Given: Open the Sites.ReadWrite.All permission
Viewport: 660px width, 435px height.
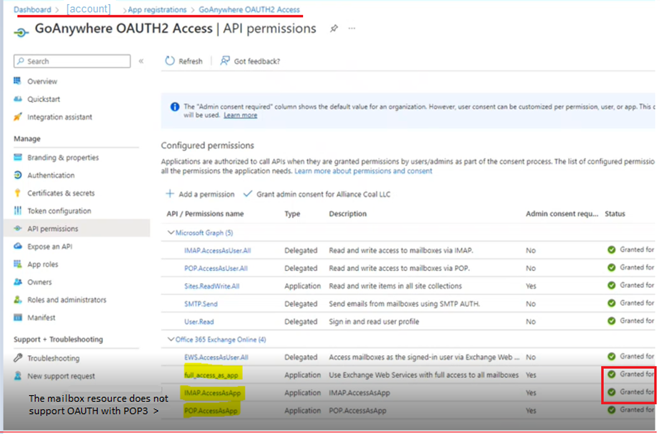Looking at the screenshot, I should pyautogui.click(x=214, y=286).
